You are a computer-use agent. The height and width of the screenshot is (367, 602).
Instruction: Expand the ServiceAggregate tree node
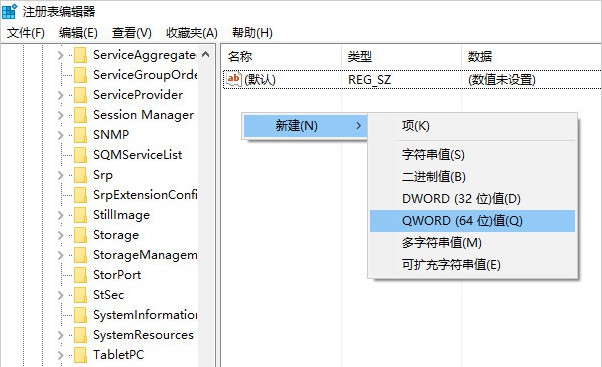click(x=60, y=55)
